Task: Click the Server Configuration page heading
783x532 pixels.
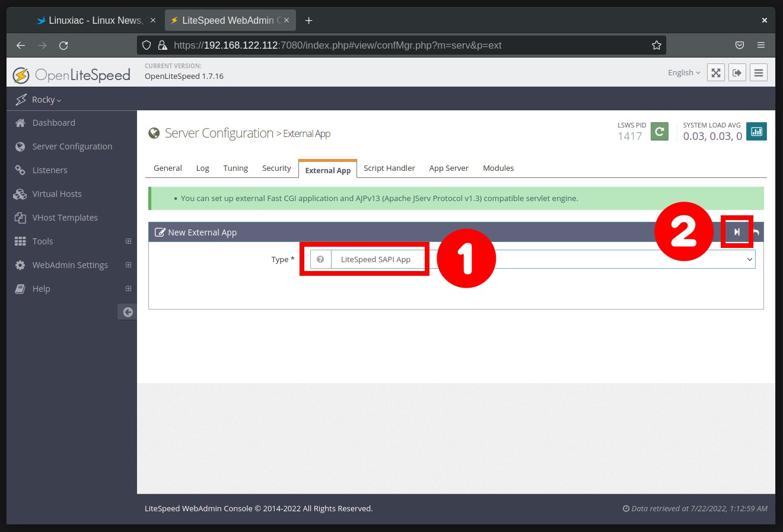Action: [x=219, y=133]
